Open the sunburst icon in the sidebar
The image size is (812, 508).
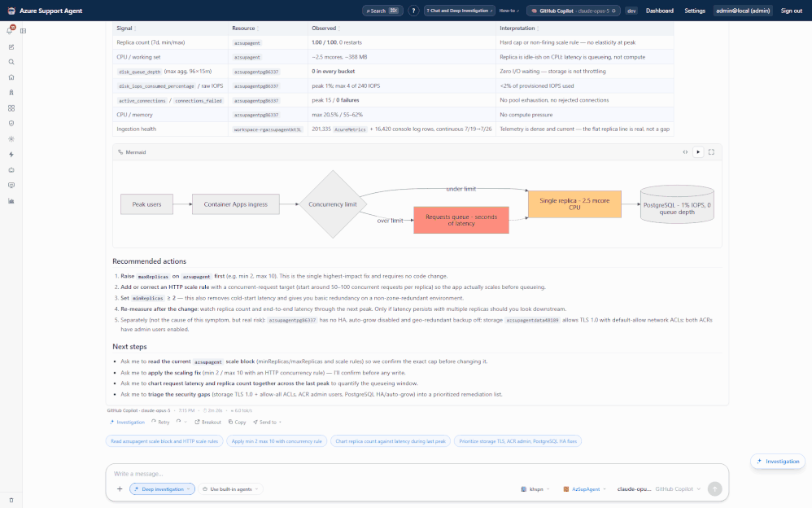11,139
